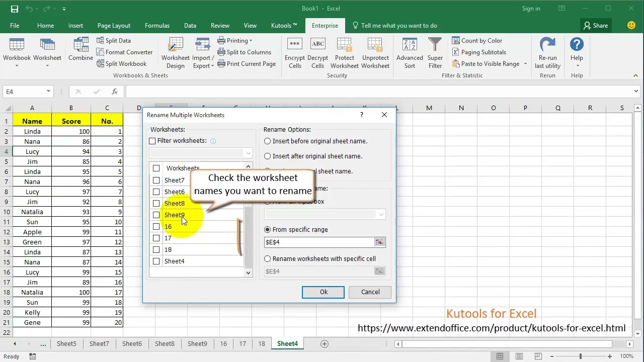Switch to the Formulas ribbon tab
The image size is (644, 362).
click(157, 26)
